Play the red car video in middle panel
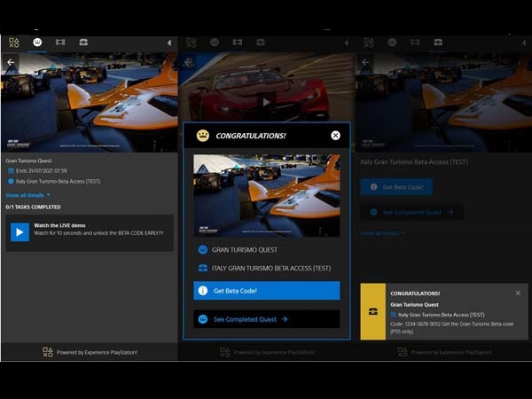This screenshot has height=399, width=532. [266, 102]
